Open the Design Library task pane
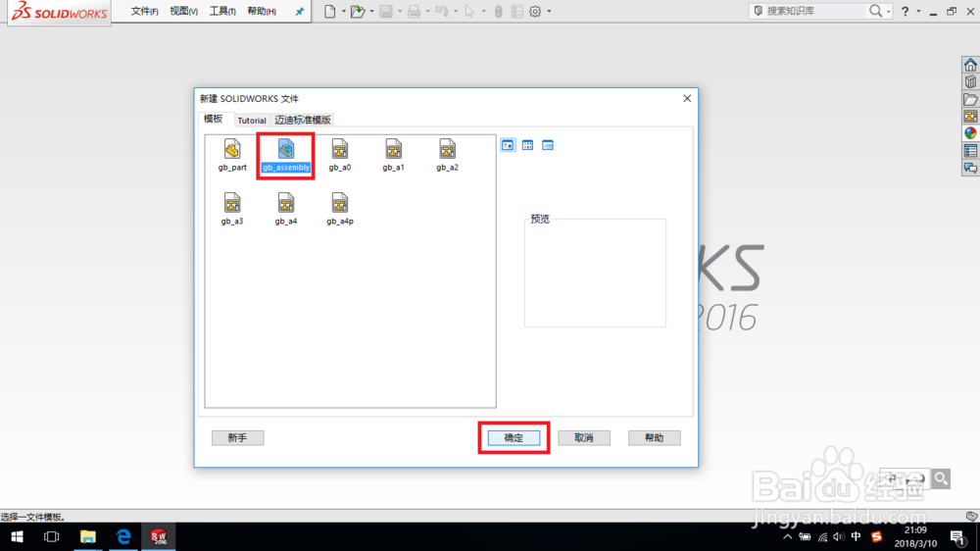980x551 pixels. 970,82
